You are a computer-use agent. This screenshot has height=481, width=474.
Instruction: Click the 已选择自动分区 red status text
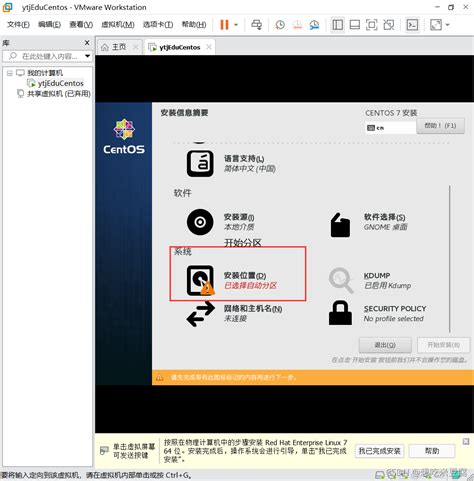(x=250, y=286)
